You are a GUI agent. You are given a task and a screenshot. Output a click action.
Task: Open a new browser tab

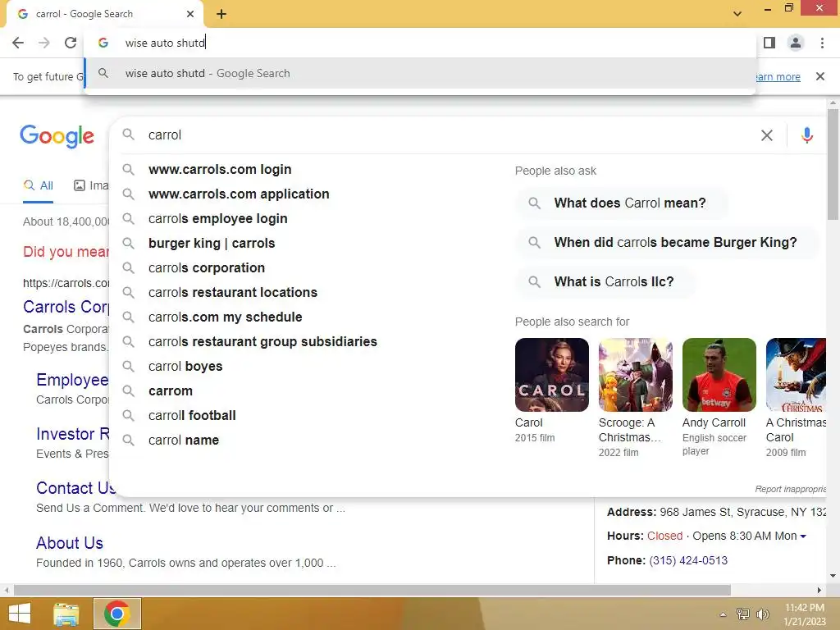tap(221, 14)
